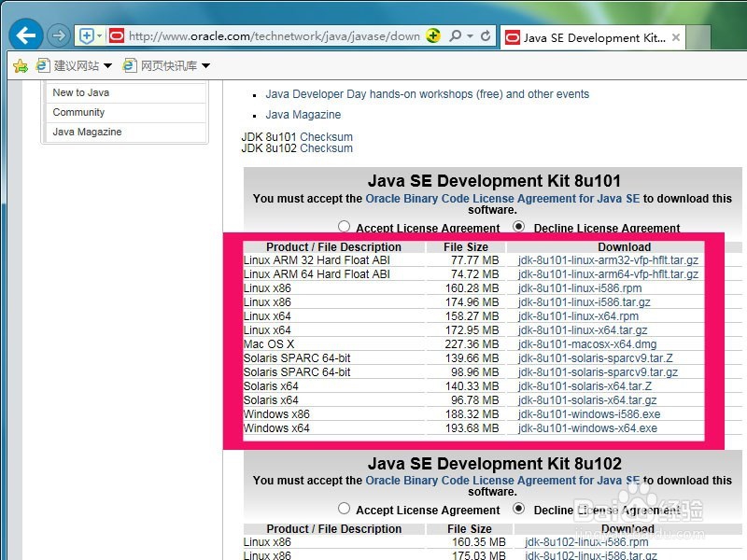Open a new blank tab

click(x=698, y=37)
